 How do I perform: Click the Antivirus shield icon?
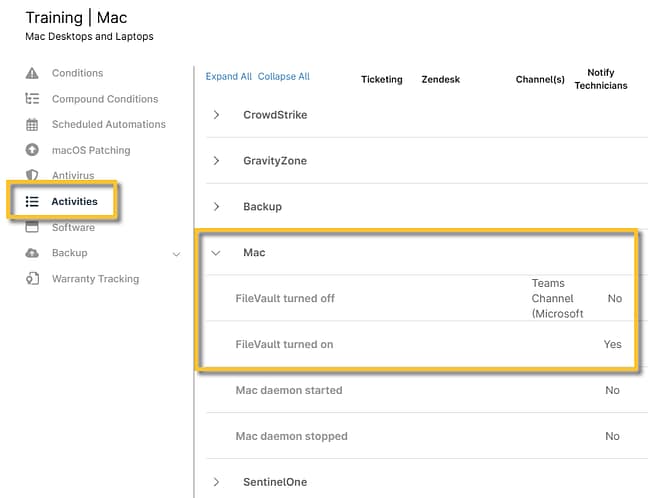32,176
